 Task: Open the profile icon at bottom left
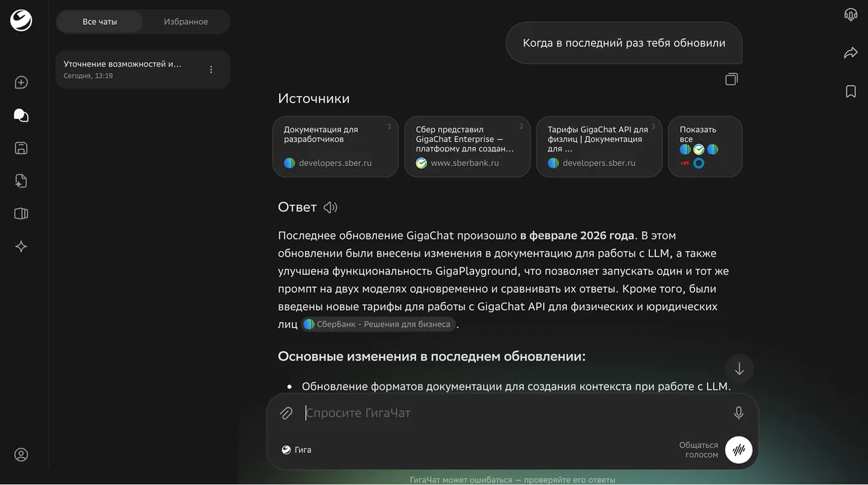click(x=21, y=454)
